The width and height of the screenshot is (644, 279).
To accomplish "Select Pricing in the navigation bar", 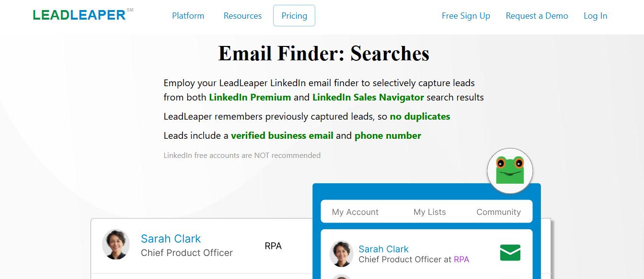I will point(294,15).
